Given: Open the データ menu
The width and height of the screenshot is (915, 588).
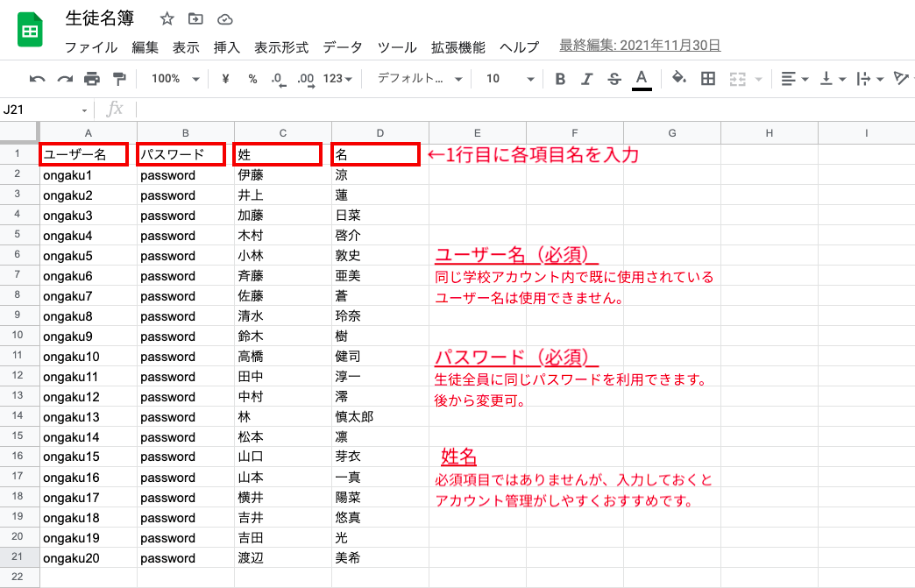Looking at the screenshot, I should pyautogui.click(x=343, y=48).
